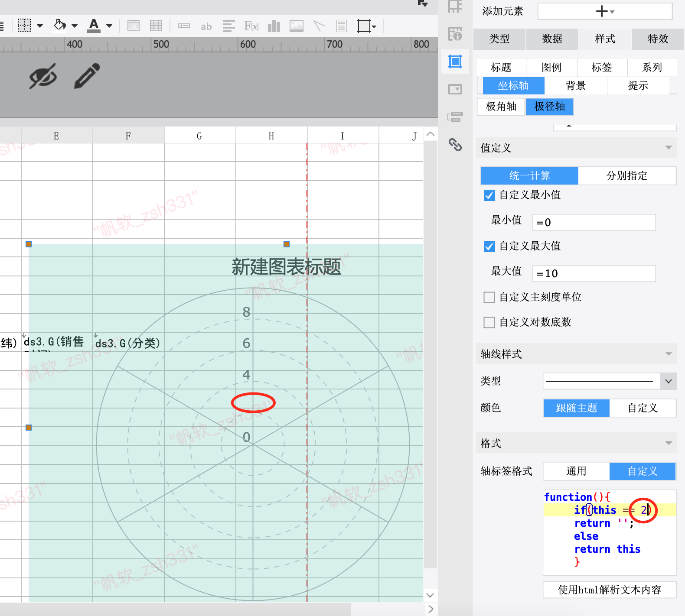The height and width of the screenshot is (616, 685).
Task: Insert a bar chart element
Action: pos(274,26)
